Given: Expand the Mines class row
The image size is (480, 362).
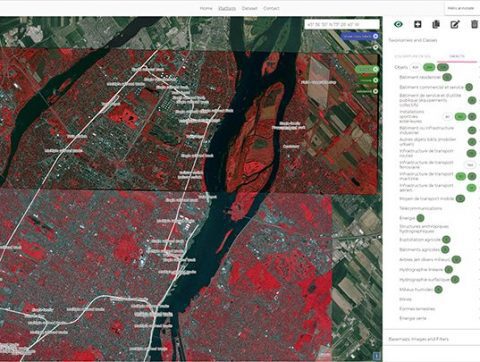Looking at the screenshot, I should click(x=405, y=299).
